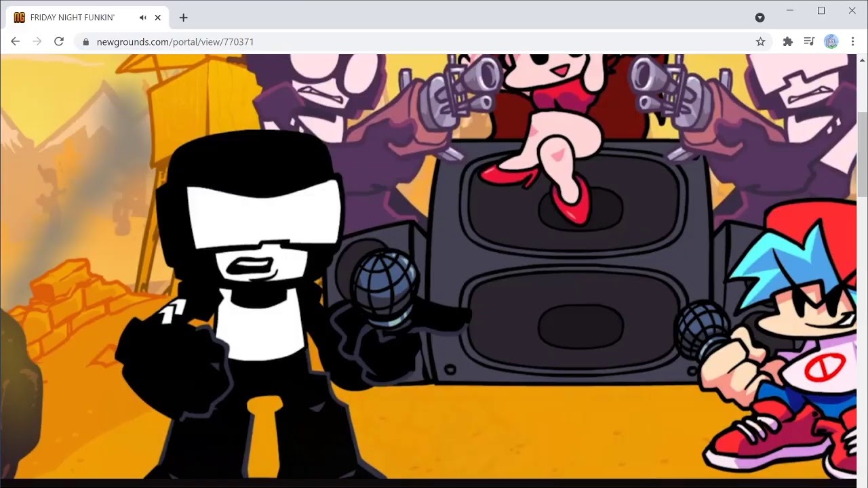This screenshot has height=488, width=868.
Task: Click the Newgrounds favicon on tab
Action: (x=20, y=18)
